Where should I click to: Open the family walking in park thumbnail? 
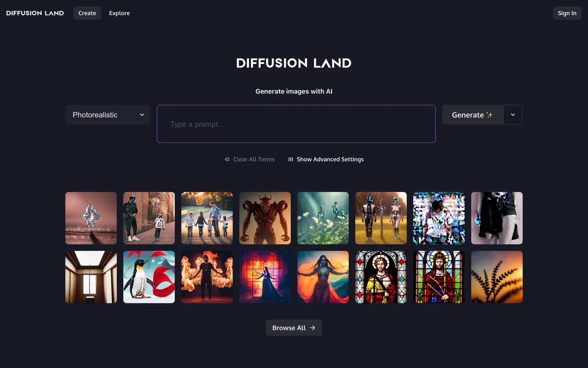click(x=207, y=218)
